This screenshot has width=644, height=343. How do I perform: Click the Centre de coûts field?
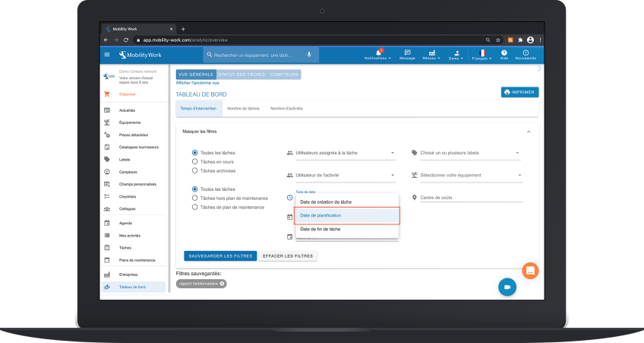tap(471, 198)
